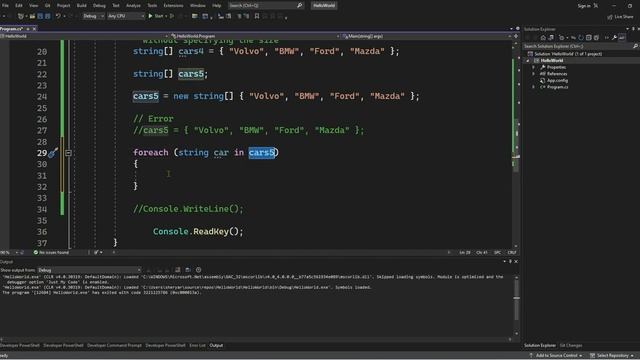
Task: Expand the References tree node
Action: pos(533,74)
